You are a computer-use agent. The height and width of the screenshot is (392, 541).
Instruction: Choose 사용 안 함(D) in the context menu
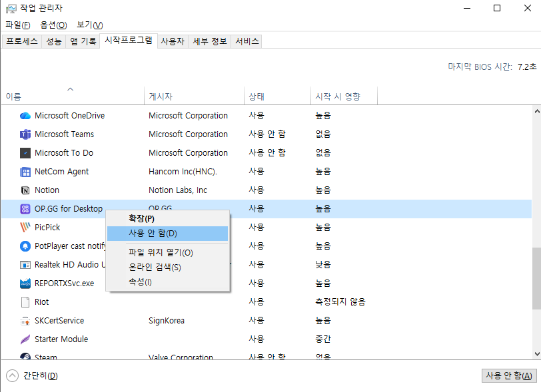[x=168, y=234]
